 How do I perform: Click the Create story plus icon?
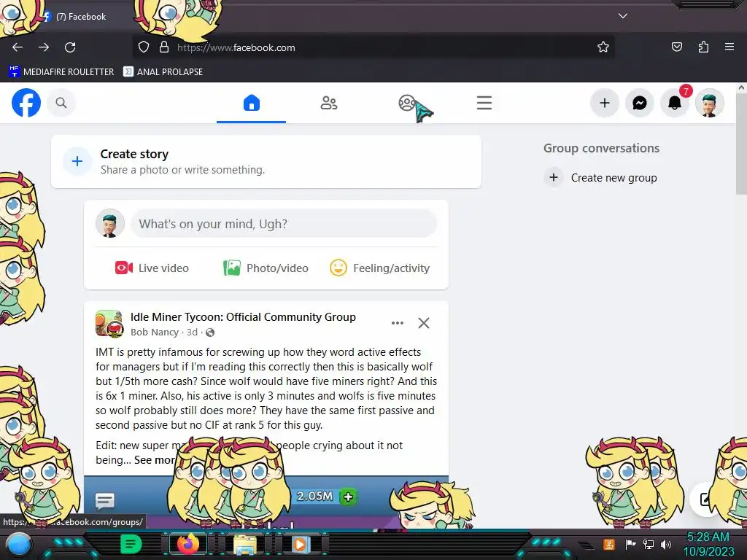(77, 161)
